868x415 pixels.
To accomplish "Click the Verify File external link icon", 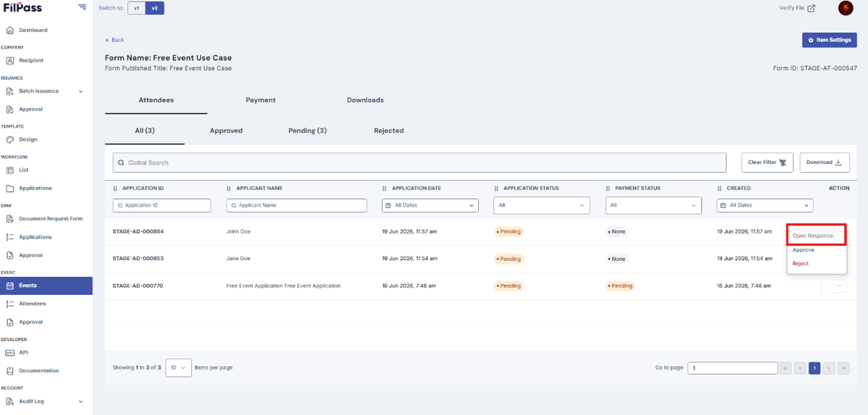I will [x=812, y=8].
